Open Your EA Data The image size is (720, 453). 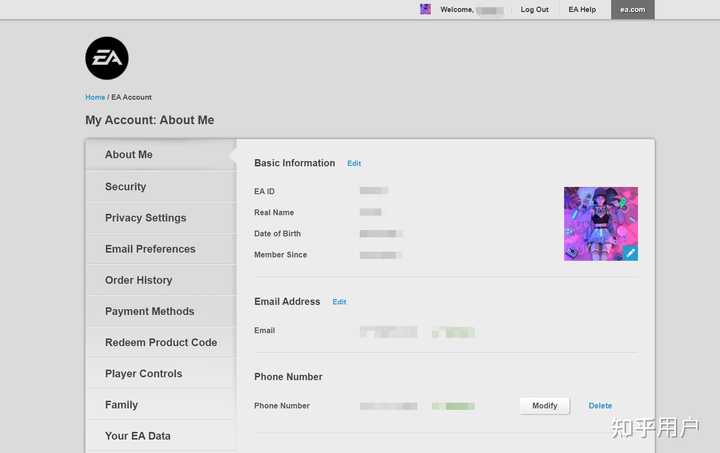pos(160,436)
